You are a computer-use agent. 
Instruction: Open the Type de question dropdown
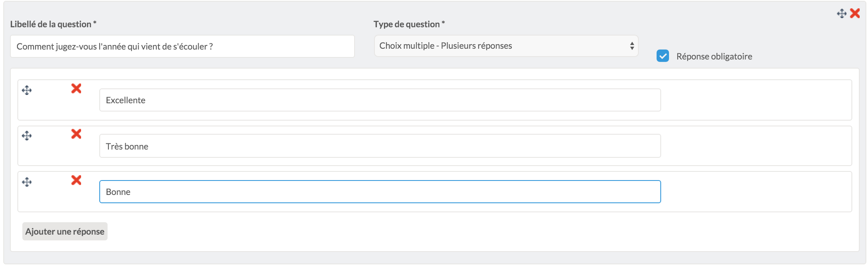click(x=506, y=46)
